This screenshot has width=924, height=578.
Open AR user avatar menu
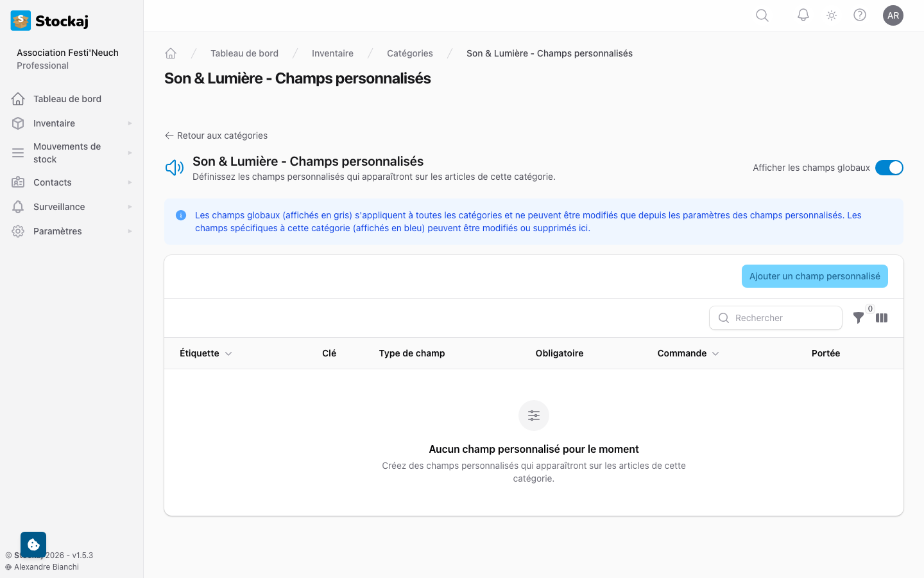[x=893, y=15]
